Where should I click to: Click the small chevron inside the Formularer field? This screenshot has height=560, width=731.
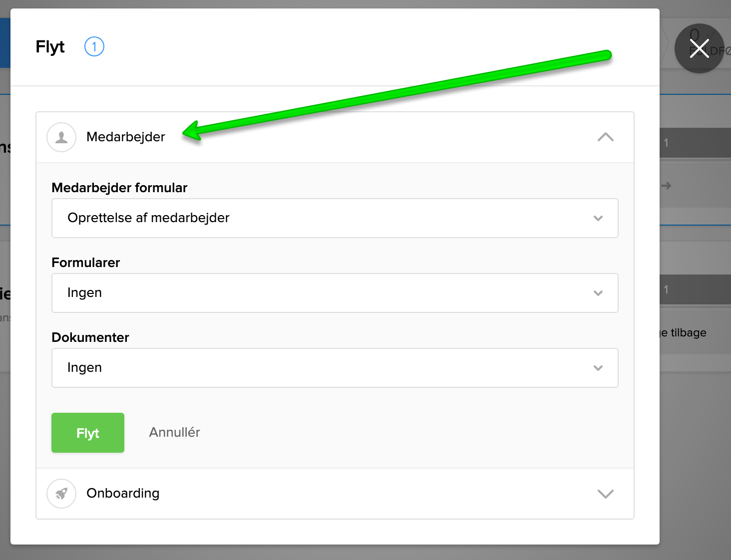[598, 293]
